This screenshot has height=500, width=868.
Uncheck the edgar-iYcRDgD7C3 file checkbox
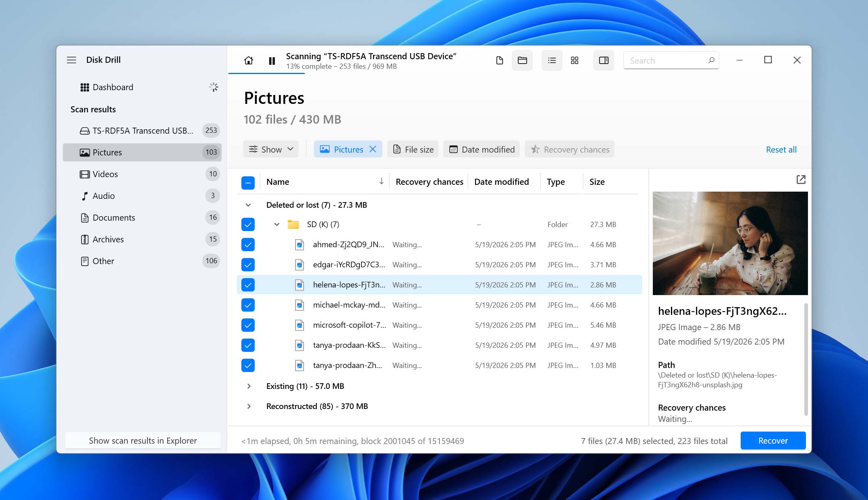click(248, 265)
